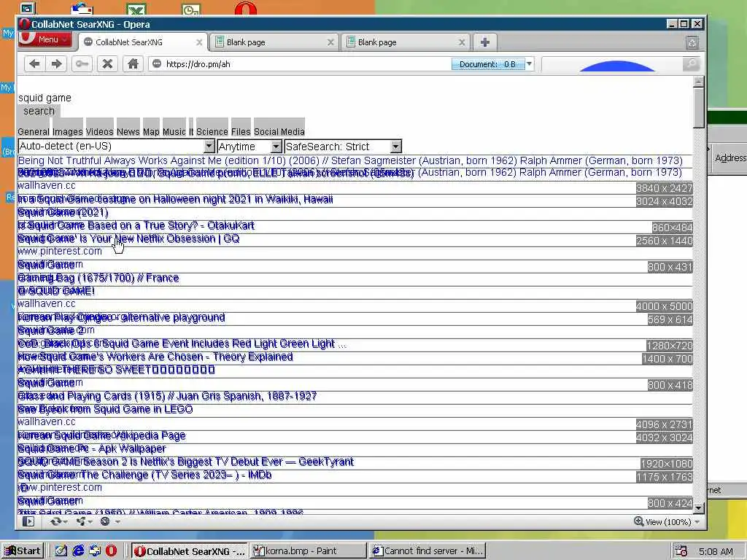Screen dimensions: 747x560
Task: Open the Squid Game GQ Netflix Obsession link
Action: 128,238
